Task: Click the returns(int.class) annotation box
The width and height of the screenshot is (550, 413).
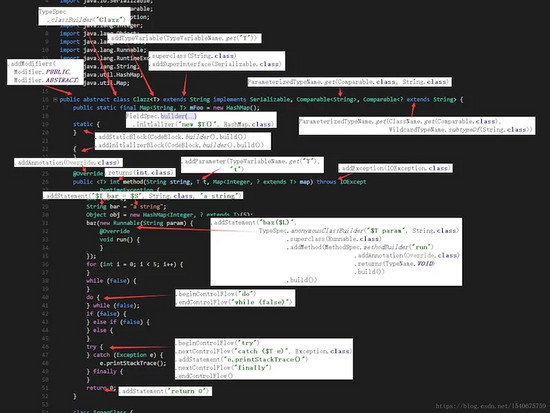Action: point(140,172)
